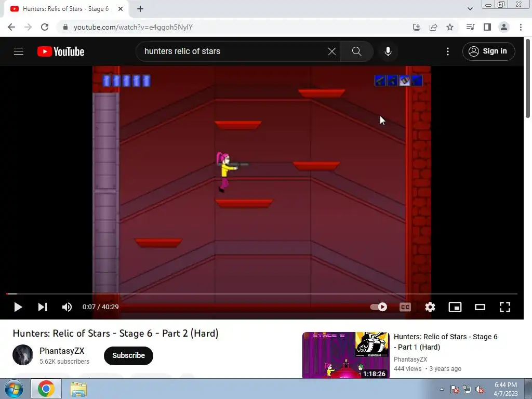Open Stage 6 Part 1 video thumbnail

click(345, 355)
